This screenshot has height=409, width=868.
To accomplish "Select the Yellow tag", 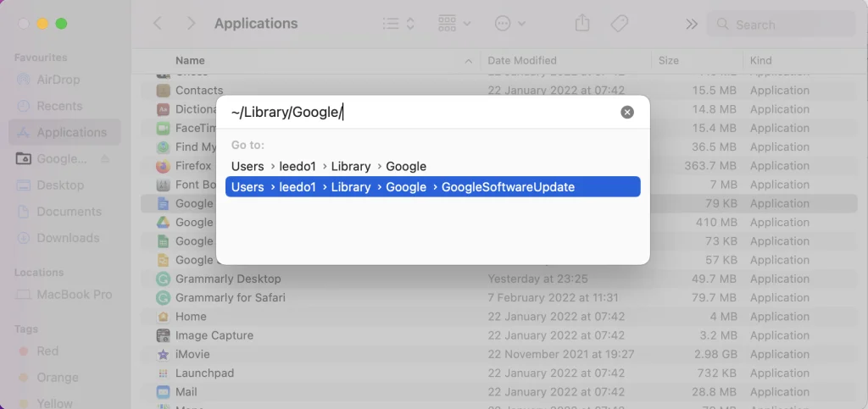I will (x=47, y=403).
